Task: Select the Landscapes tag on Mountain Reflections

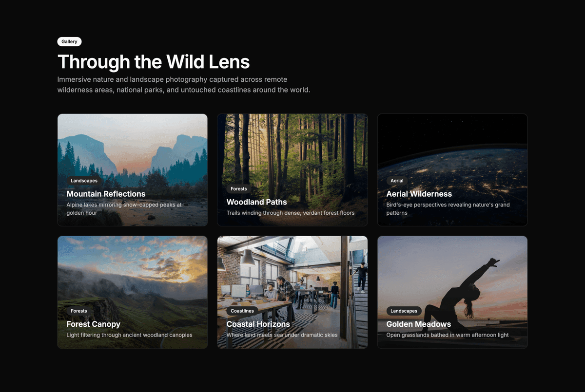Action: tap(84, 181)
